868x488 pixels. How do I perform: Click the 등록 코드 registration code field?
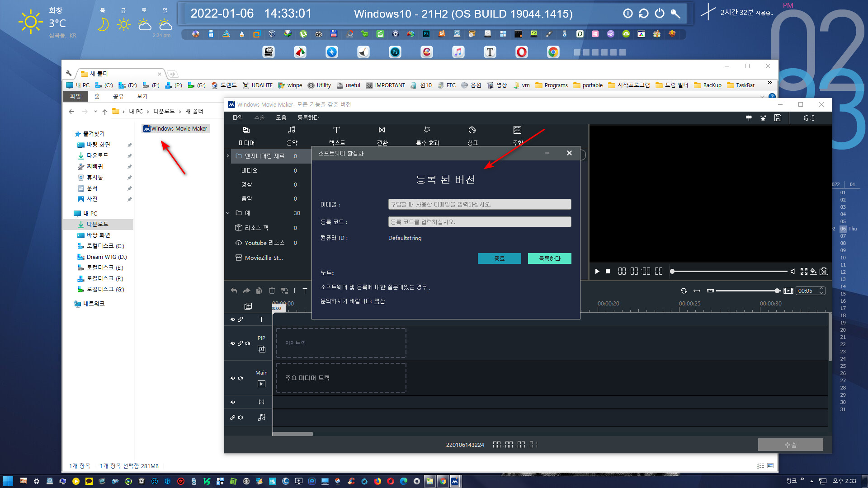479,222
